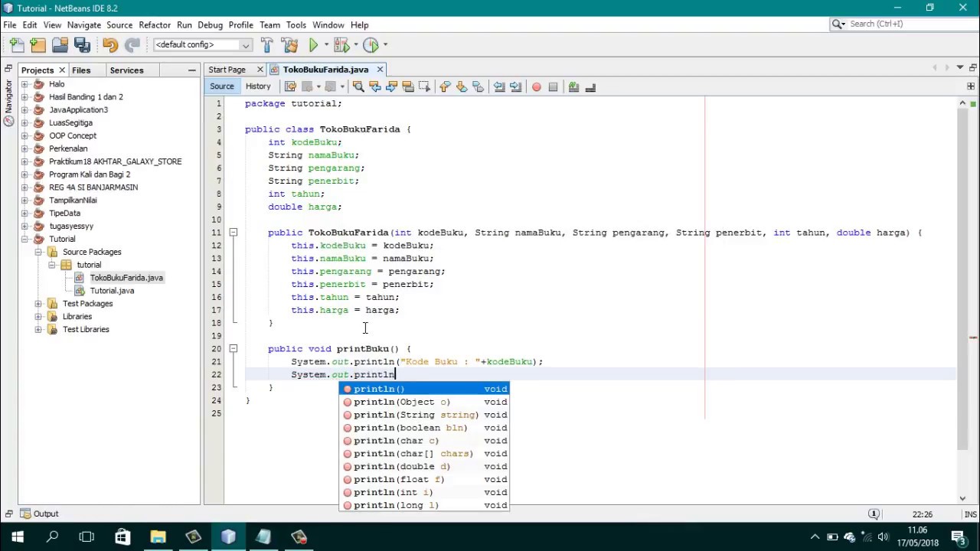
Task: Toggle Highlight Search in editor toolbar
Action: [x=408, y=86]
